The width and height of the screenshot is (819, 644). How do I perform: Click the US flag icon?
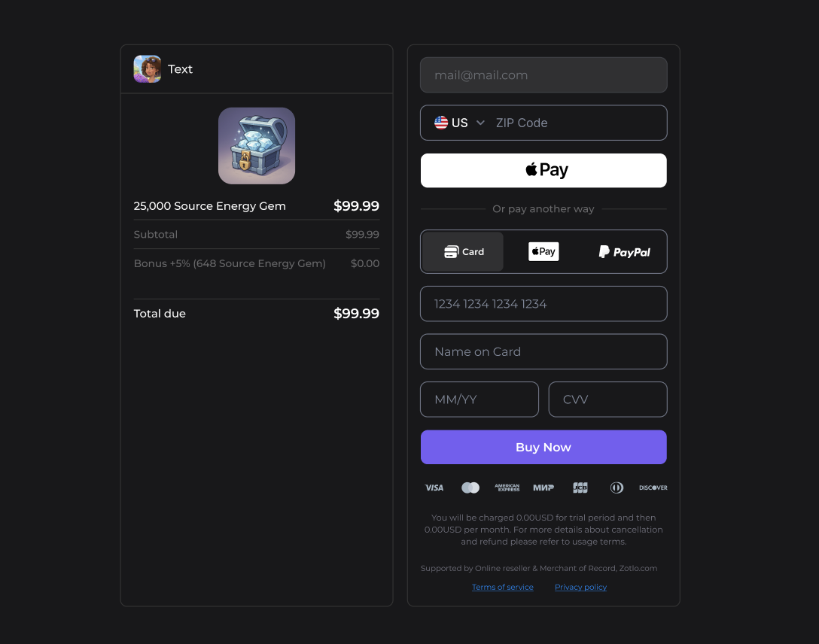pyautogui.click(x=441, y=123)
